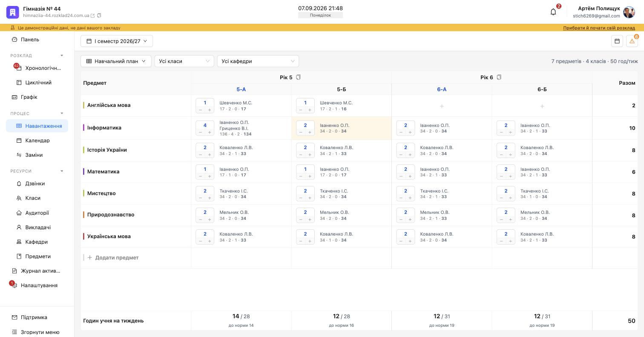
Task: Decrease Інформатика hours for 5-Б
Action: (301, 132)
